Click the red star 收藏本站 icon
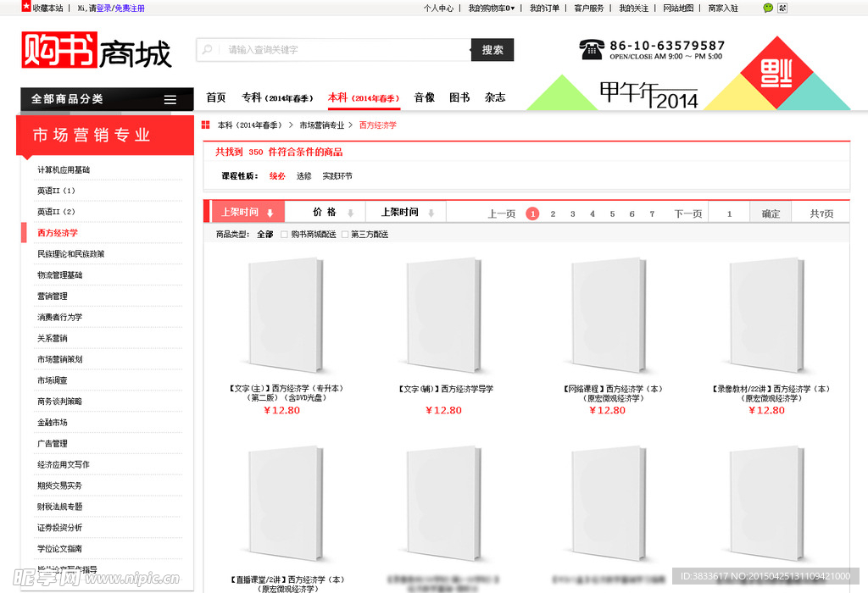This screenshot has width=868, height=593. click(25, 8)
